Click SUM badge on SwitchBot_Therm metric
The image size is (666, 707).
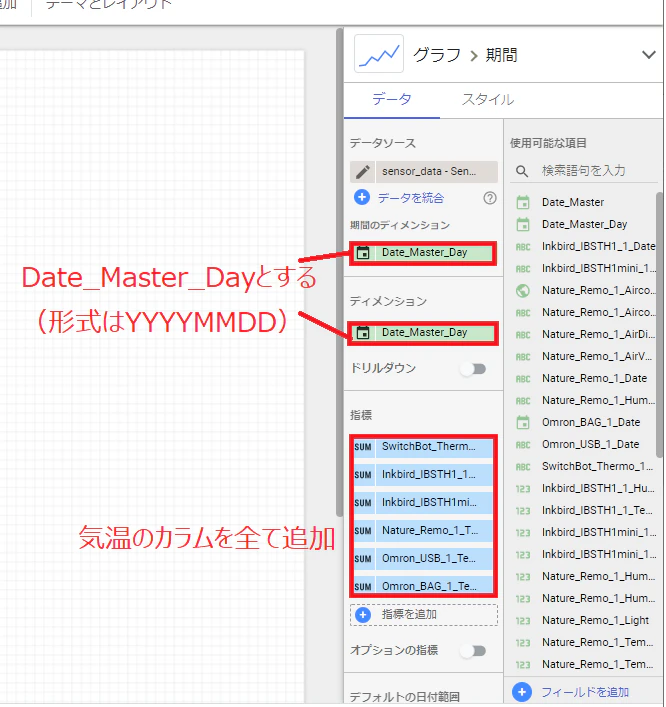pyautogui.click(x=363, y=448)
